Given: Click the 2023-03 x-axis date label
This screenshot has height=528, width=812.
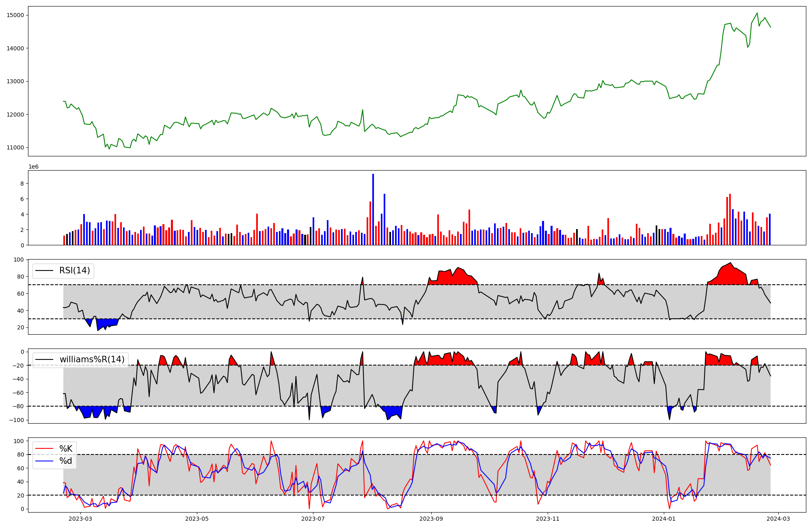Looking at the screenshot, I should (x=80, y=519).
